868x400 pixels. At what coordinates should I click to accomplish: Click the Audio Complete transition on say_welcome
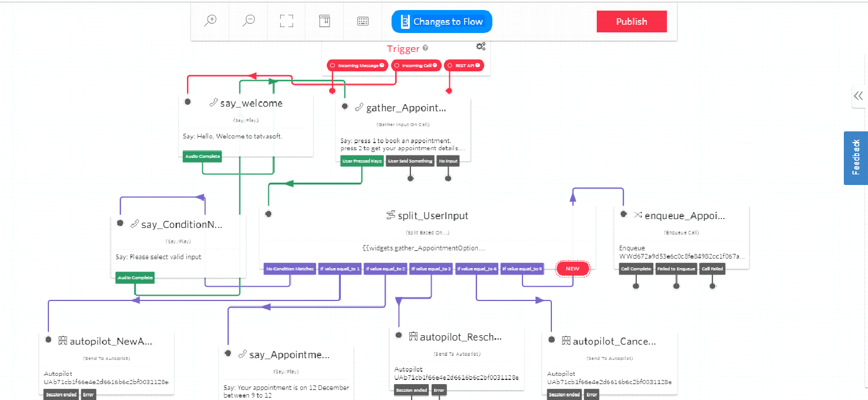pyautogui.click(x=202, y=156)
